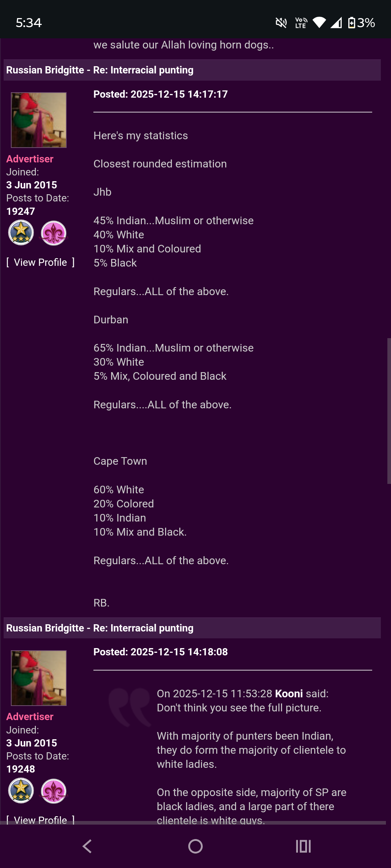Tap second post's avatar thumbnail

tap(39, 678)
